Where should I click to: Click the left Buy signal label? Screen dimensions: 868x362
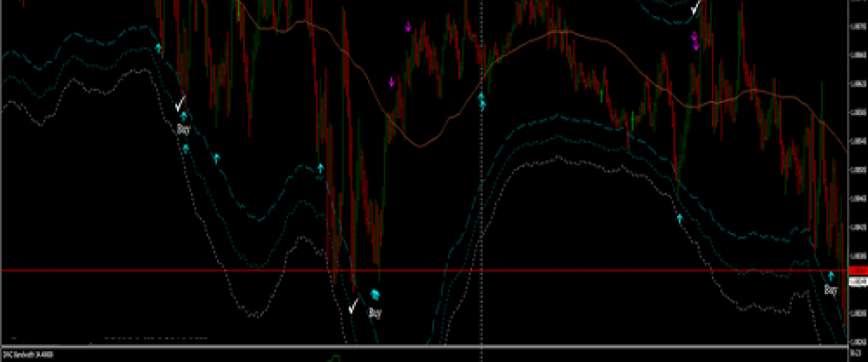pyautogui.click(x=184, y=130)
